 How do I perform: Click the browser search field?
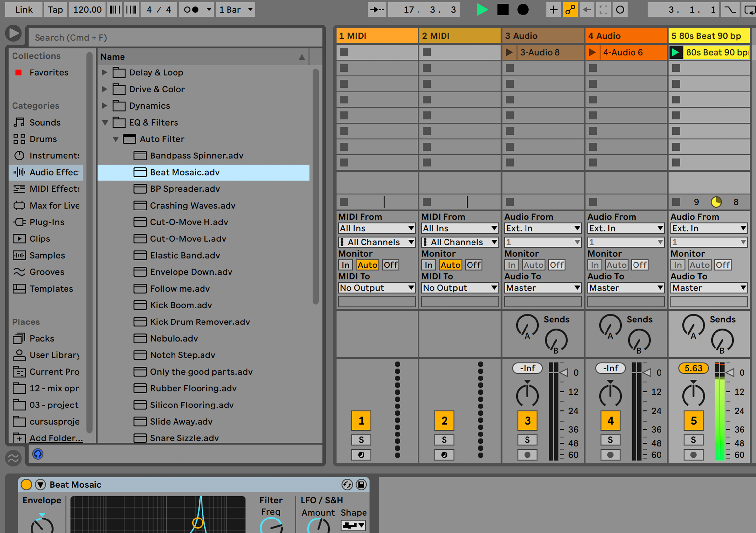click(175, 38)
